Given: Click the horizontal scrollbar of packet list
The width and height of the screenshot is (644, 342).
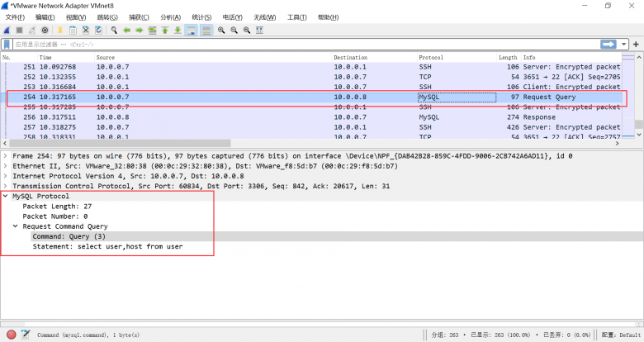Looking at the screenshot, I should (120, 143).
